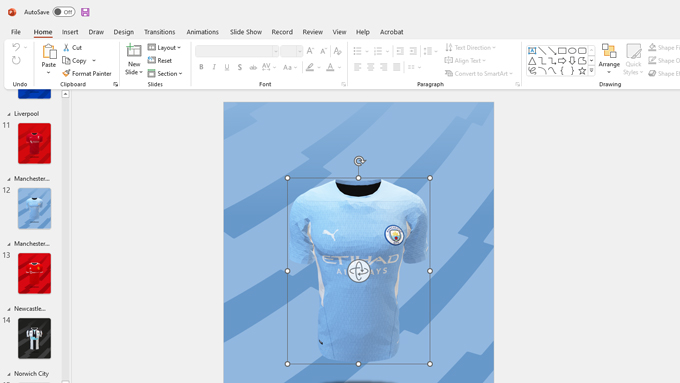Toggle Bold formatting

201,67
